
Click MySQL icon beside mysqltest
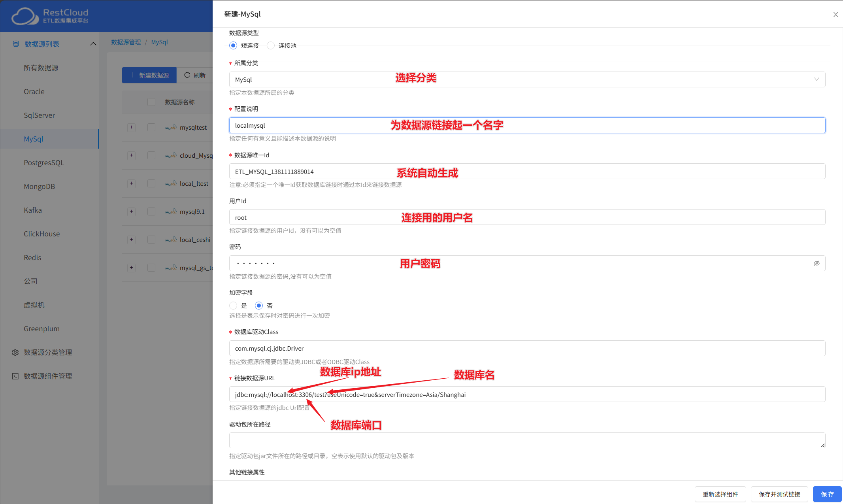tap(171, 127)
